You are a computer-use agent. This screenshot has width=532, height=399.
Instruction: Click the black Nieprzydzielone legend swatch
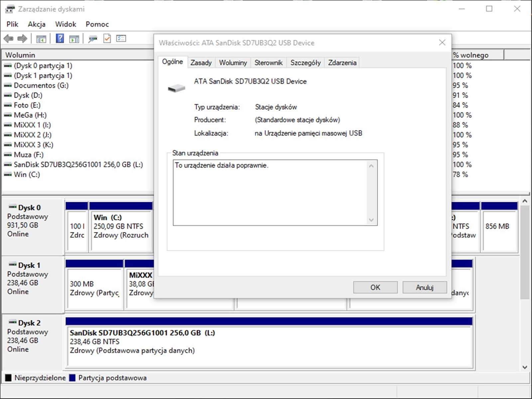8,378
